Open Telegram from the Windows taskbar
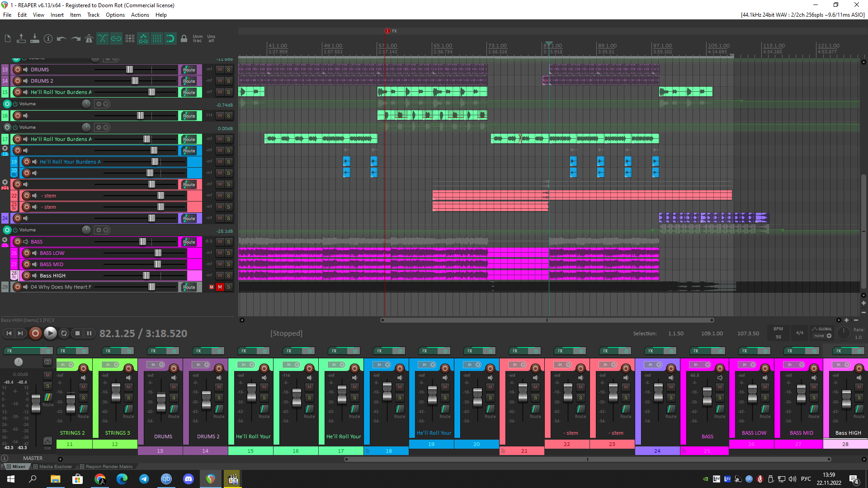 (x=144, y=479)
